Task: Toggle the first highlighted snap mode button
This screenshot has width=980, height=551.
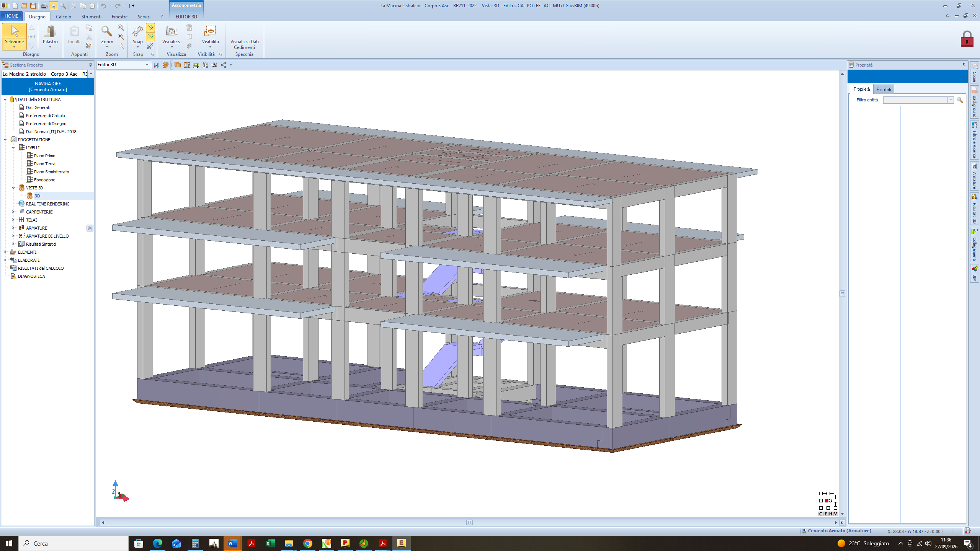Action: [150, 28]
